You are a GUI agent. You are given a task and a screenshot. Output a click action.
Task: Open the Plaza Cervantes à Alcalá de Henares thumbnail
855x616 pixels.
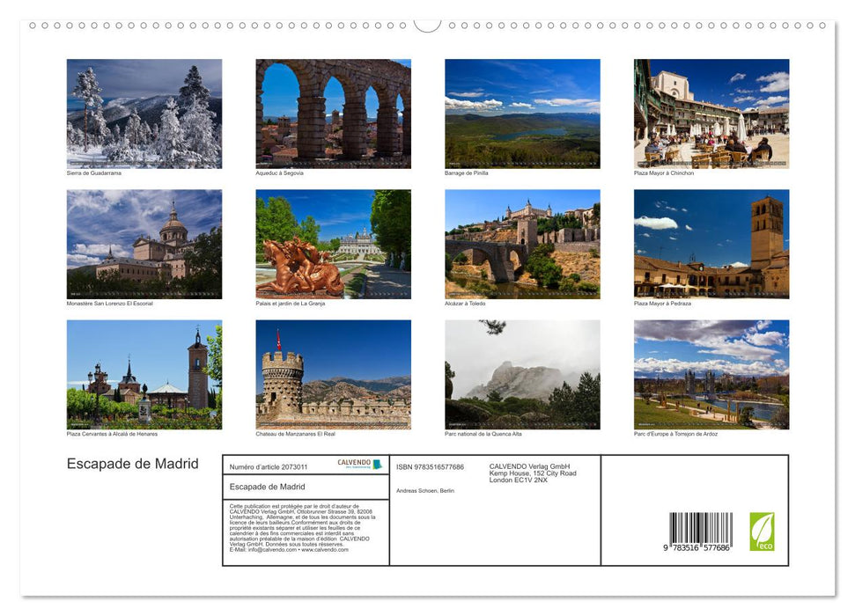(x=144, y=373)
